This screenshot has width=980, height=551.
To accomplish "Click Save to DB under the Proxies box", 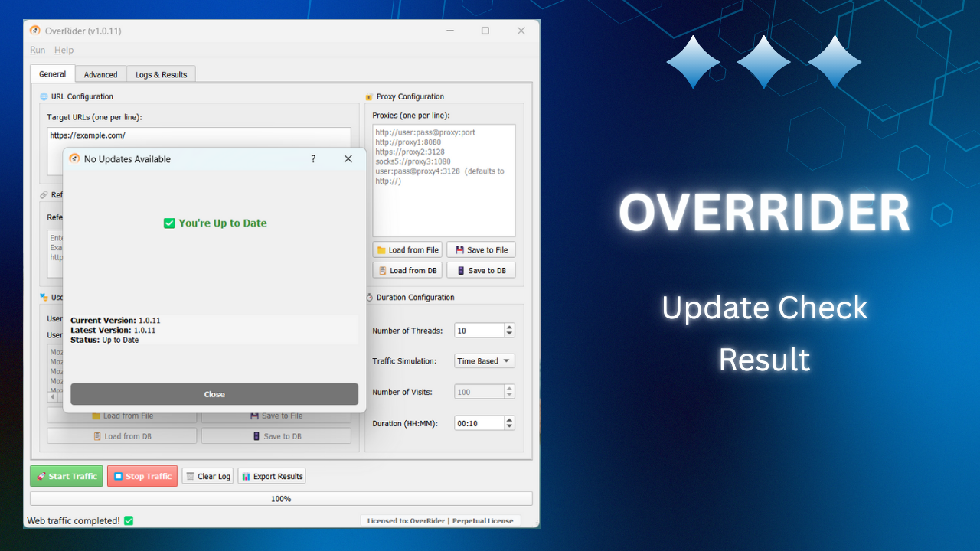I will point(482,270).
